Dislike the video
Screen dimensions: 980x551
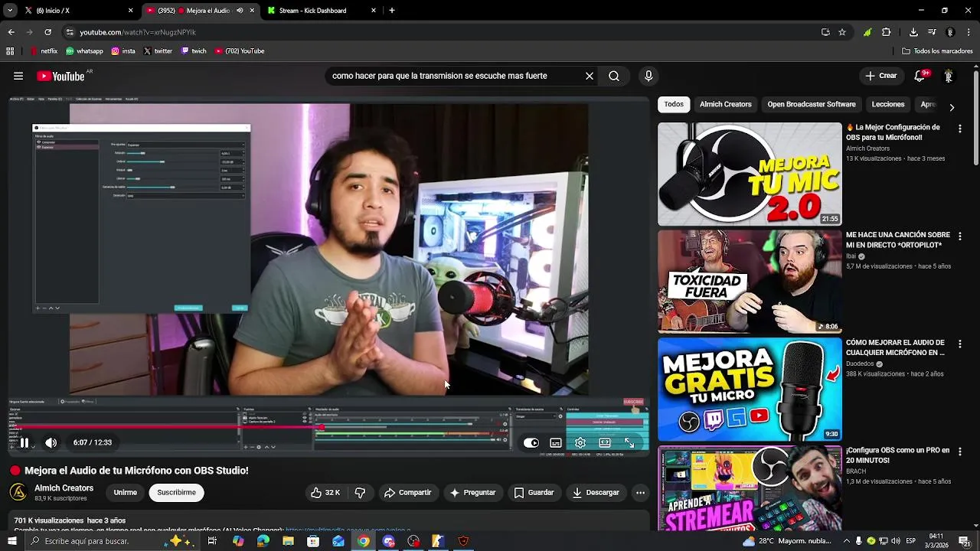pyautogui.click(x=360, y=493)
